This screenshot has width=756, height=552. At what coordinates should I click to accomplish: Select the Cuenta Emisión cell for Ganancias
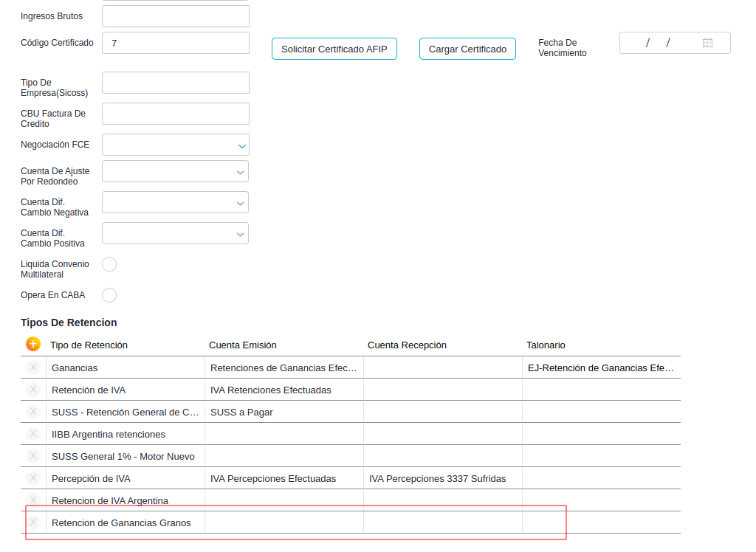point(283,368)
